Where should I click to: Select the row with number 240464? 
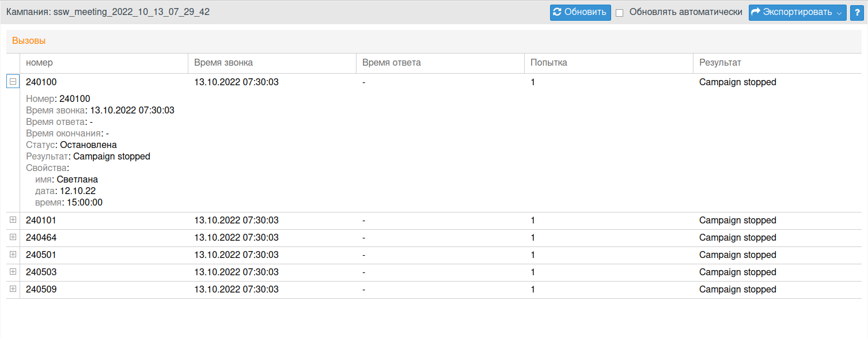(41, 238)
